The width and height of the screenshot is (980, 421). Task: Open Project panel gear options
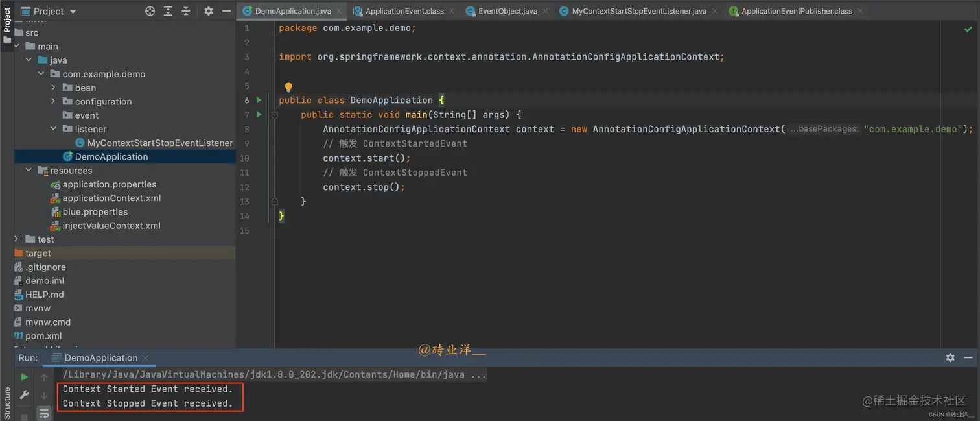208,11
